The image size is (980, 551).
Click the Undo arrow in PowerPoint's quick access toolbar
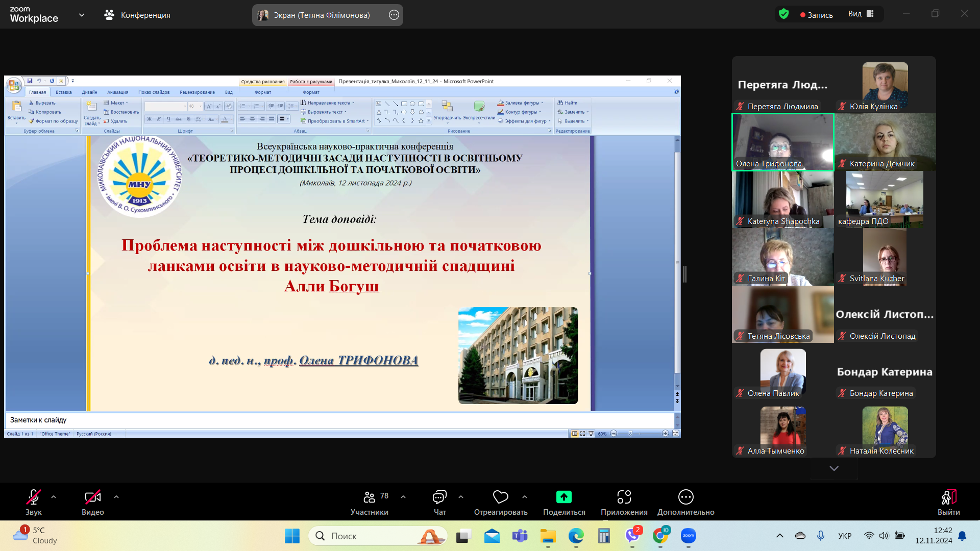(38, 81)
